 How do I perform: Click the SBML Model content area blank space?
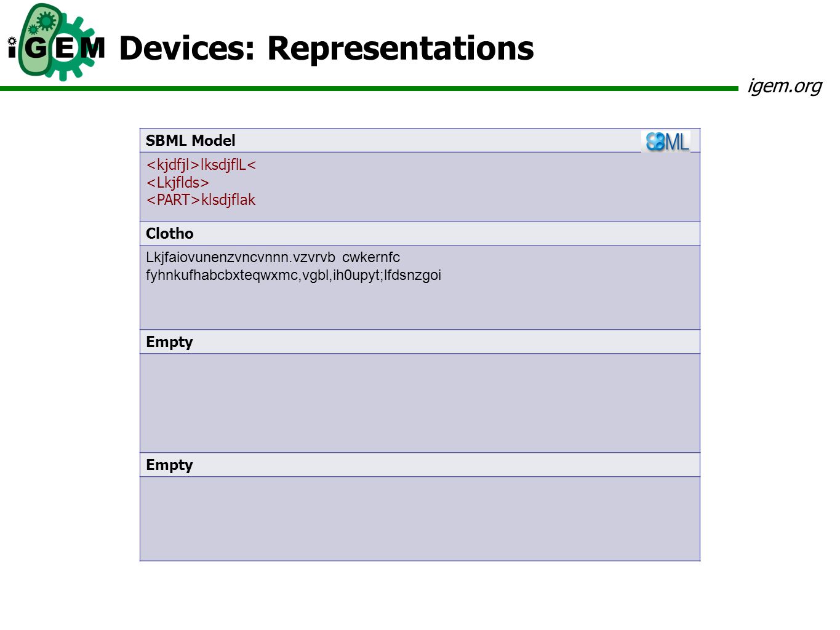click(480, 187)
